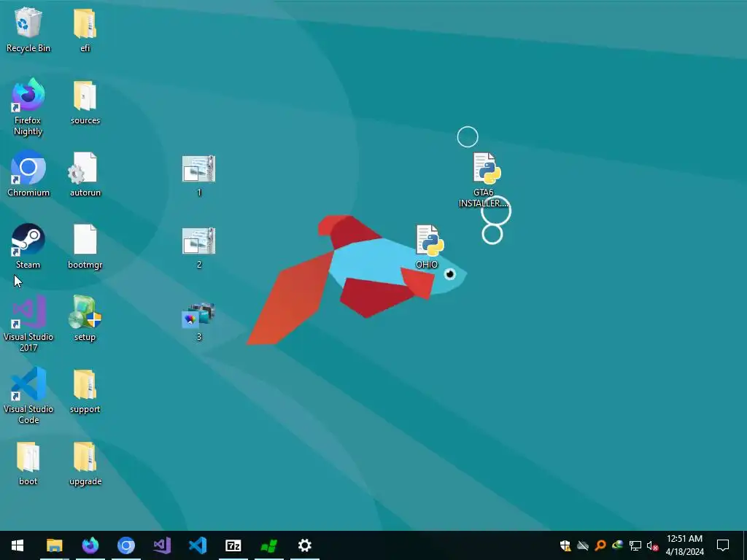
Task: Open Chromium from the taskbar
Action: (125, 545)
